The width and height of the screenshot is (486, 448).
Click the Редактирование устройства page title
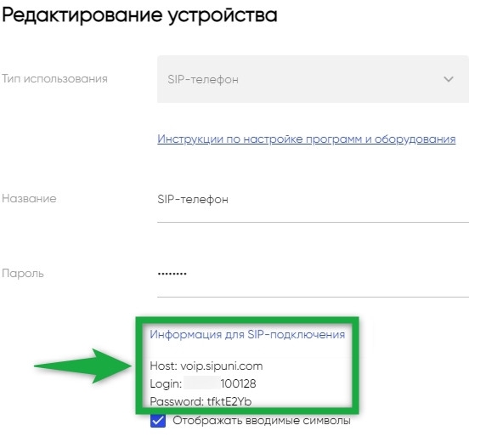(x=140, y=15)
